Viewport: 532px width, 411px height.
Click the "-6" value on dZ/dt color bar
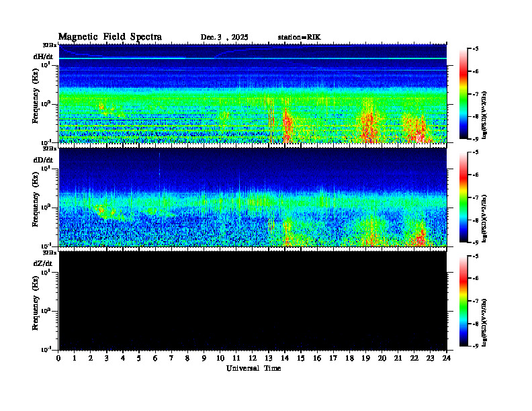tap(476, 279)
